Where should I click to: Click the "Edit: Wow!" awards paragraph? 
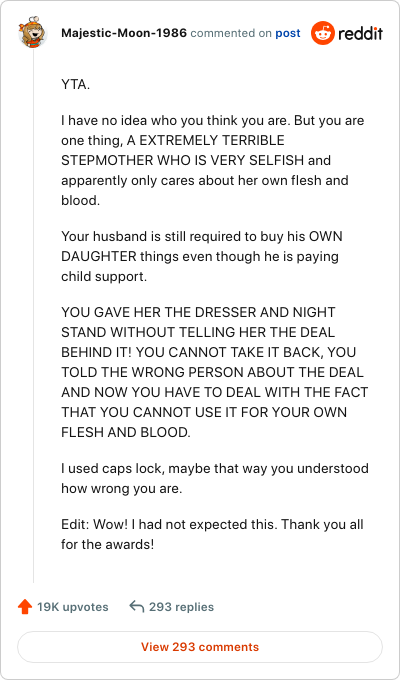tap(212, 534)
